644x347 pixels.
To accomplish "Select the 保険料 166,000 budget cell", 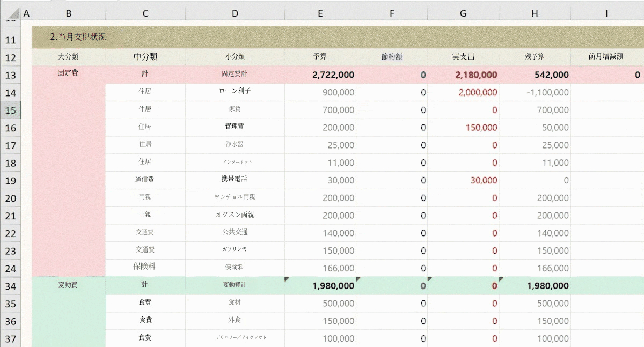I will point(320,268).
